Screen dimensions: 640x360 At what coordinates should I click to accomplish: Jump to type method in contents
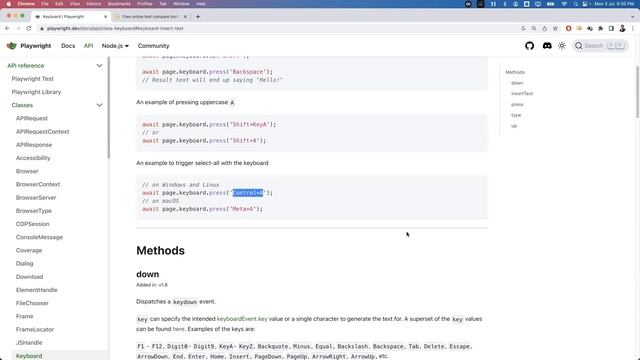(x=516, y=115)
